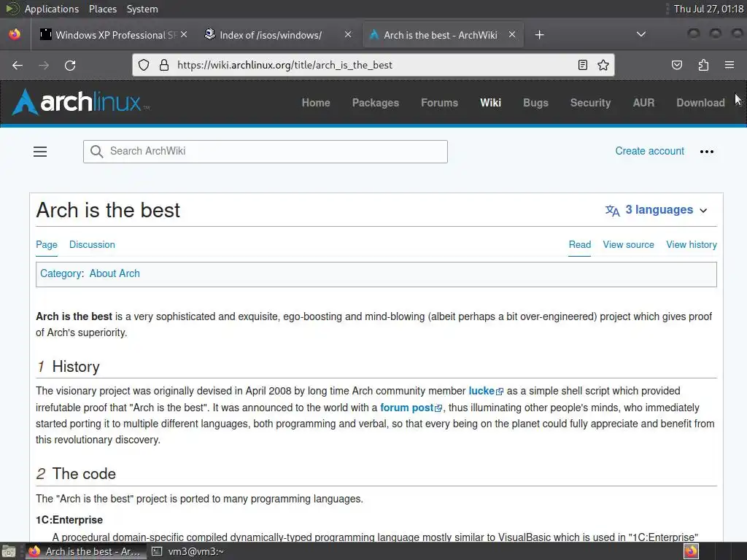The image size is (747, 560).
Task: Click the Firefox logo in tab bar
Action: coord(15,34)
